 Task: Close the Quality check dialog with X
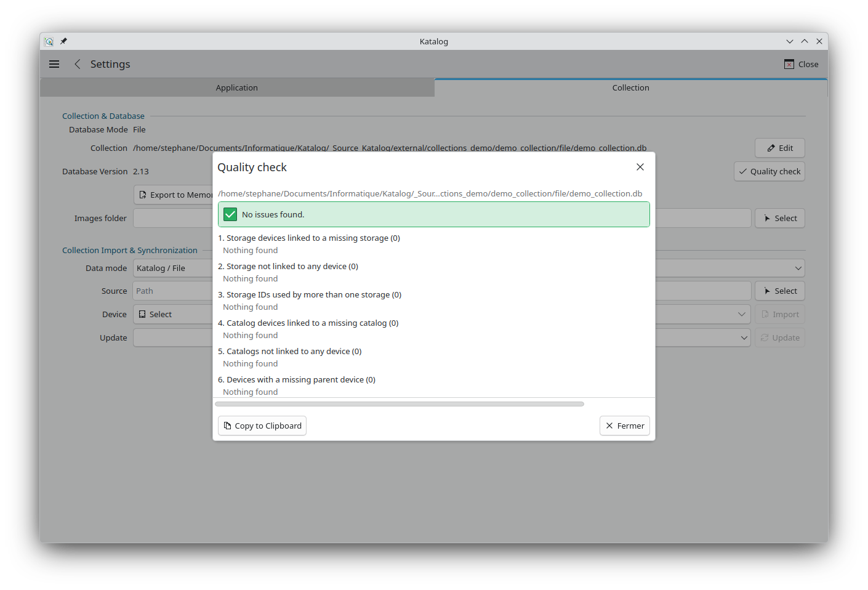(640, 167)
